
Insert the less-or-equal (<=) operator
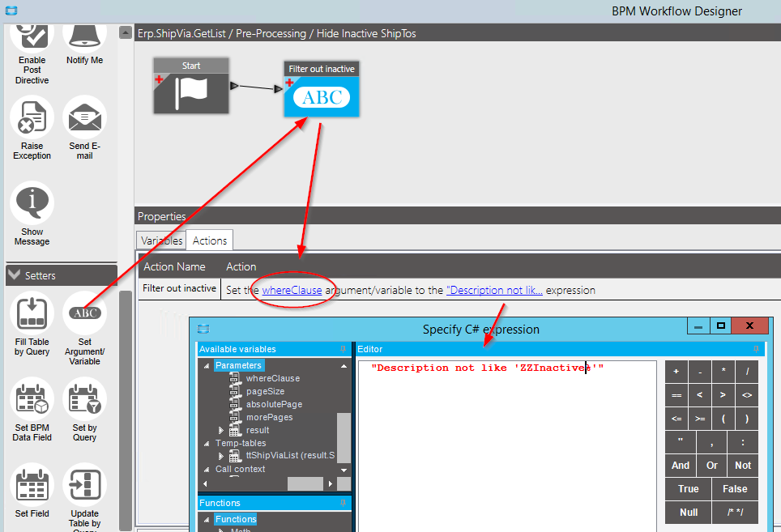[x=676, y=419]
